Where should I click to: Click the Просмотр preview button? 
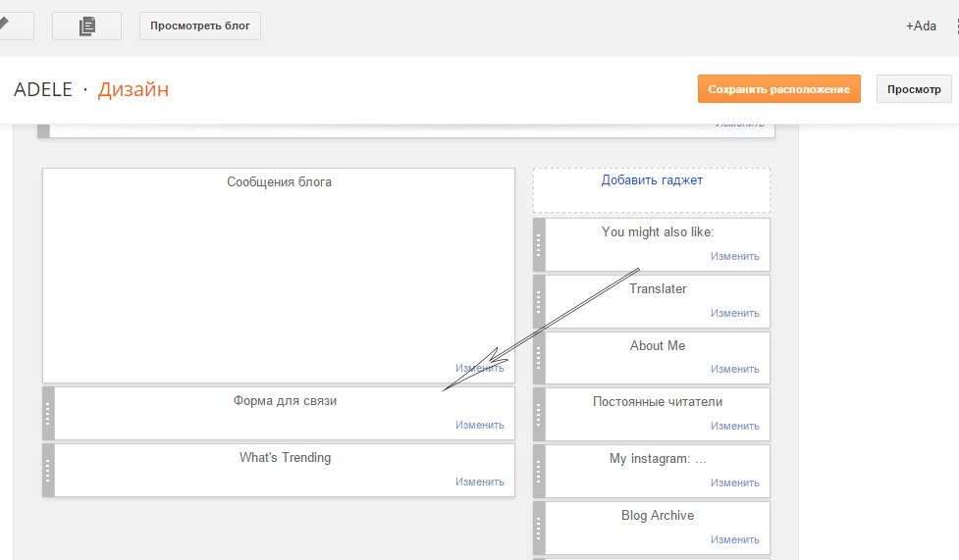914,89
